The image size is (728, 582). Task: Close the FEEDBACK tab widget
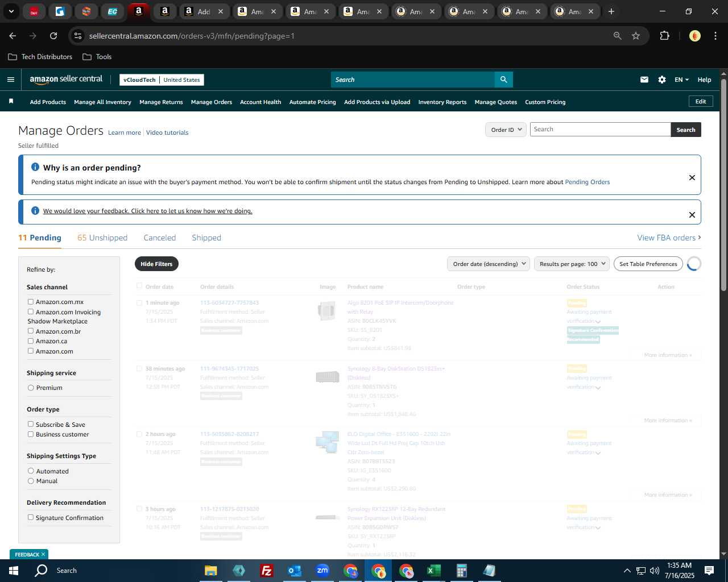tap(43, 555)
